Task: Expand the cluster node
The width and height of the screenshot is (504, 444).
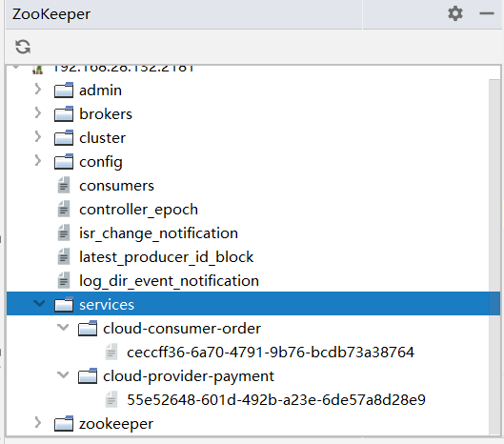Action: [x=38, y=137]
